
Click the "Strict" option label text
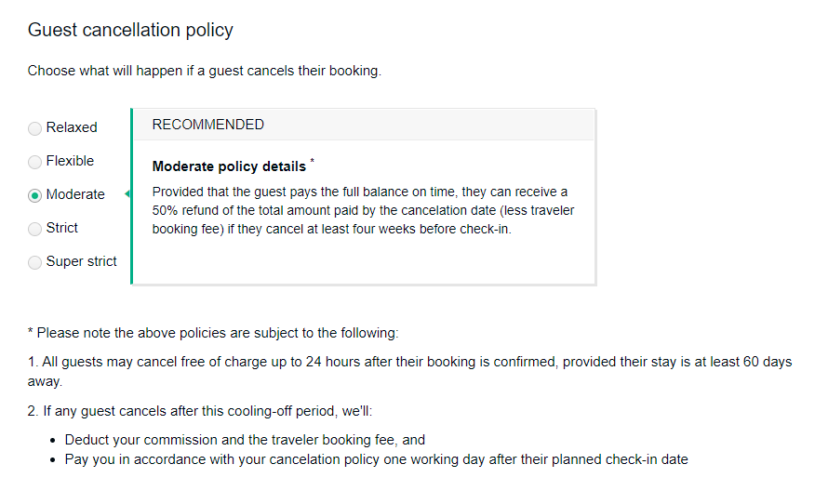pos(62,228)
